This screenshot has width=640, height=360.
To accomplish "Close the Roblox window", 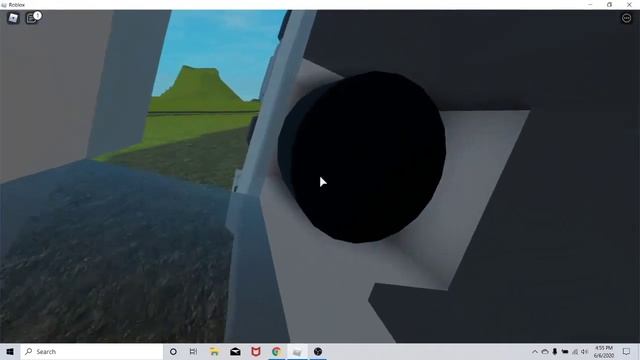I will click(x=629, y=4).
